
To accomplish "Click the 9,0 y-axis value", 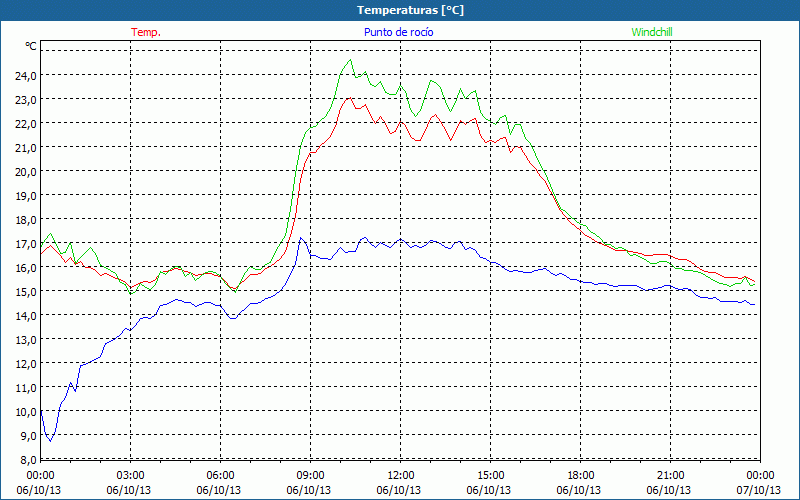I will pyautogui.click(x=28, y=436).
